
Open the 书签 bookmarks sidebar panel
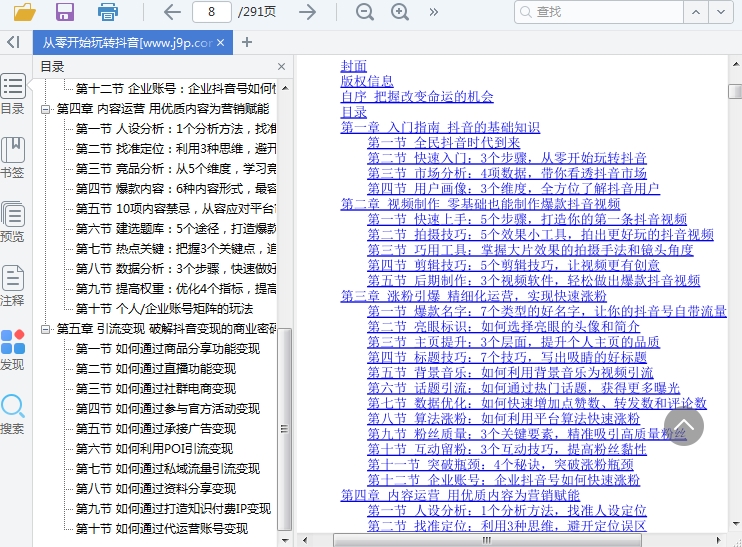13,158
